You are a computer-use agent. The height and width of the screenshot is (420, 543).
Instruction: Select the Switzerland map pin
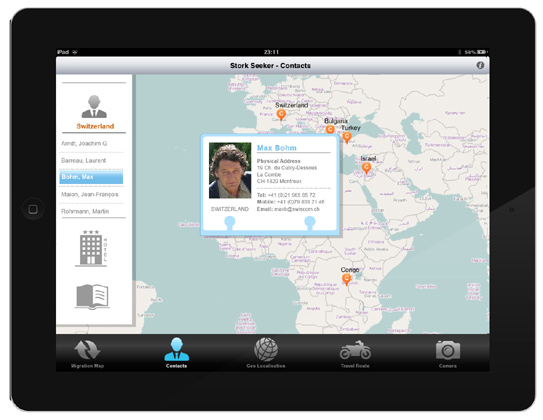coord(281,114)
